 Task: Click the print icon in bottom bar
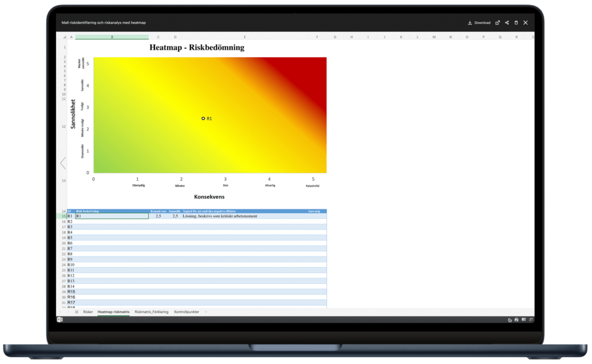point(516,320)
